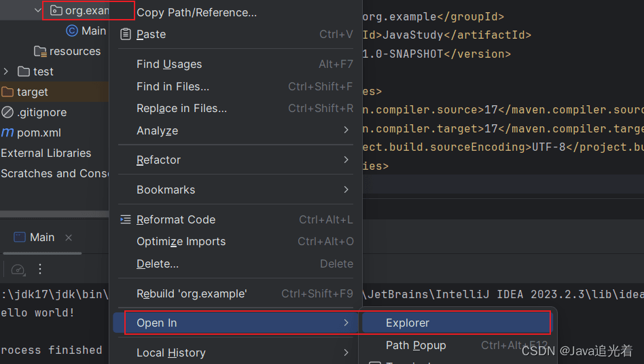
Task: Close the Main run tab
Action: pos(68,238)
